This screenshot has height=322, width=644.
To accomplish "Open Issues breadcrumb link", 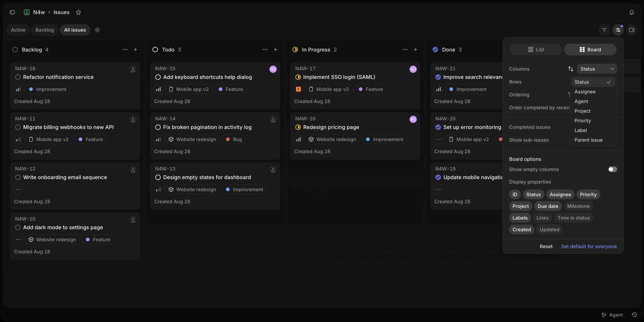I will (62, 12).
